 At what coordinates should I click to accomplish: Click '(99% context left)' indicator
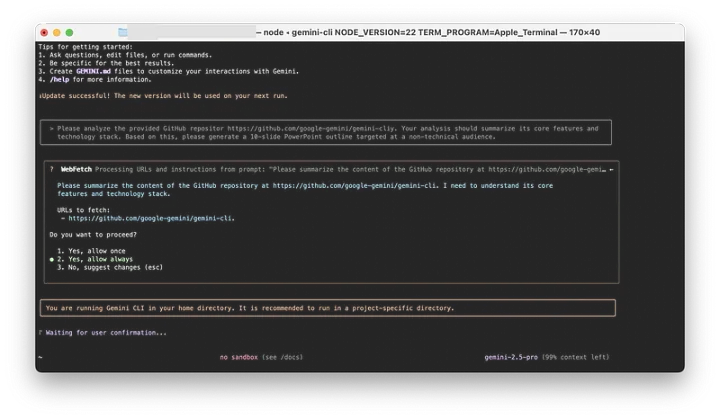[575, 357]
